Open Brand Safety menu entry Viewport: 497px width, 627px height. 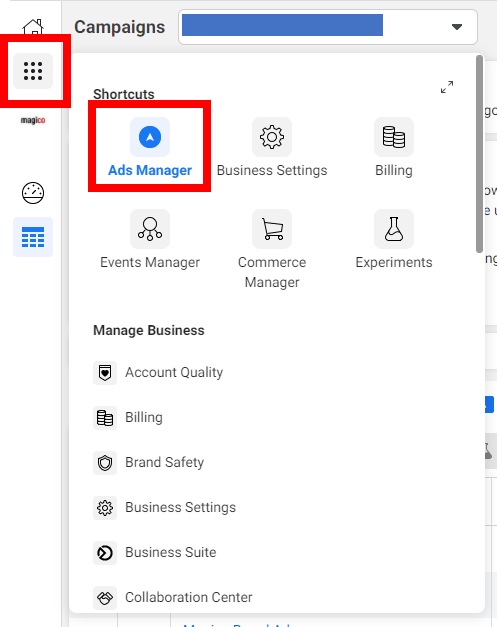click(x=148, y=463)
